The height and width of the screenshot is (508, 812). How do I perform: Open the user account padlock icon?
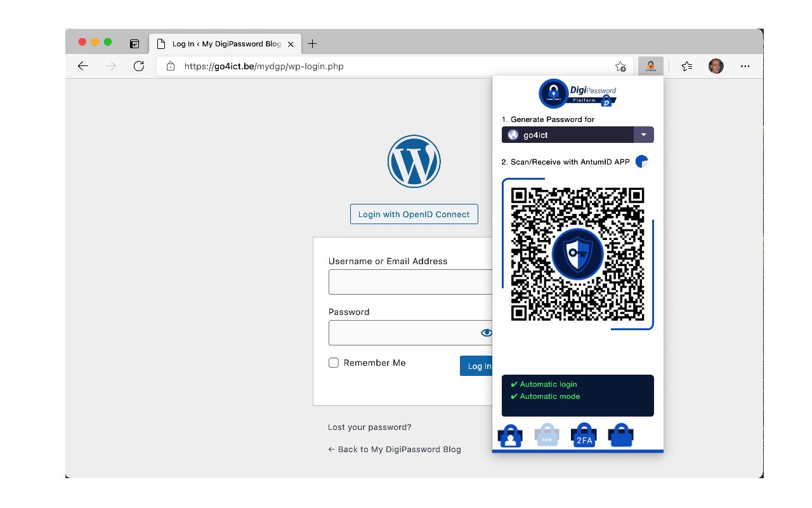(x=510, y=436)
